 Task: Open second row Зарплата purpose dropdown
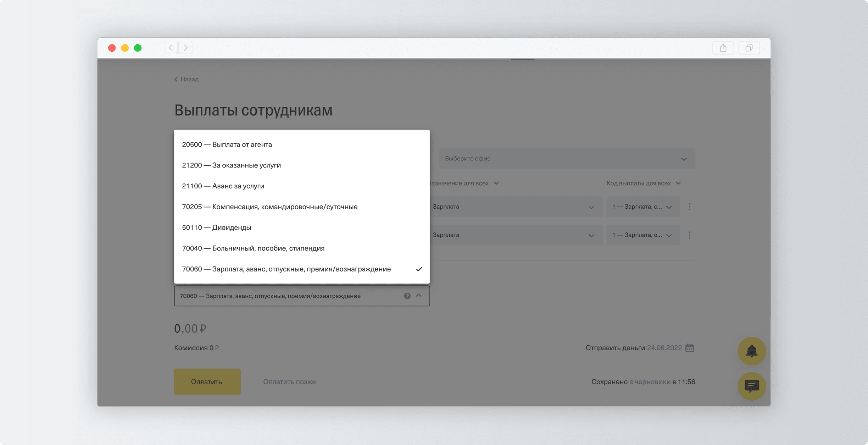pos(516,235)
